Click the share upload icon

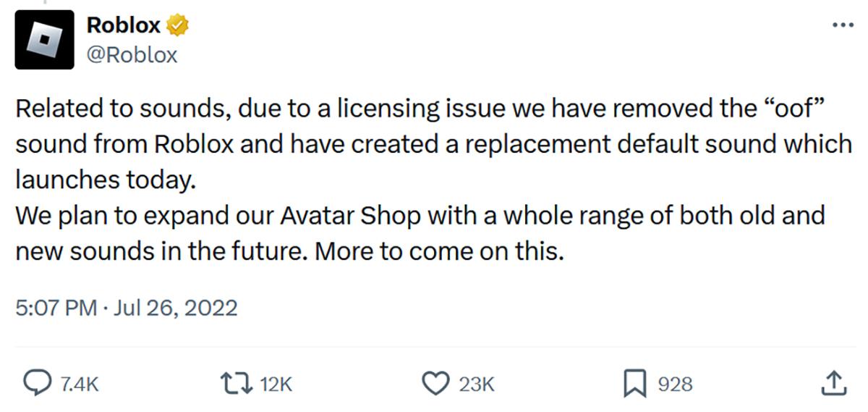click(x=834, y=384)
